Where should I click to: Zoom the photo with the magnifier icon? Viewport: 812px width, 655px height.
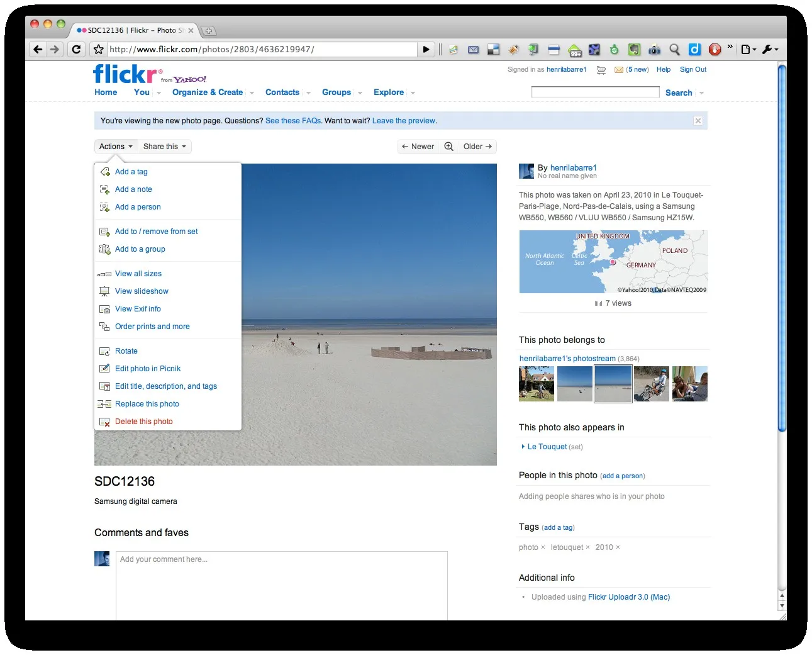coord(449,147)
